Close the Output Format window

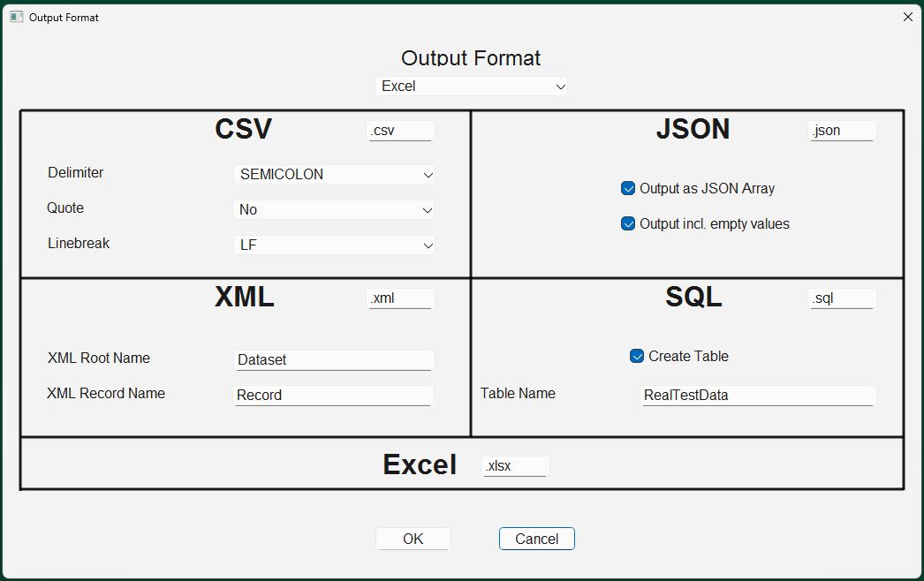[x=908, y=17]
